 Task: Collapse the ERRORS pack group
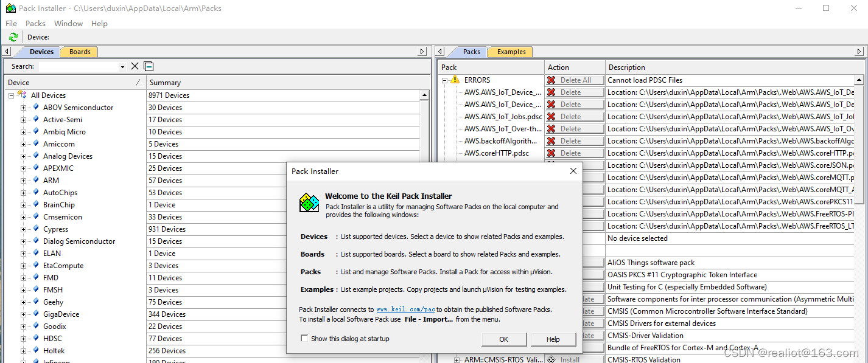[x=444, y=80]
